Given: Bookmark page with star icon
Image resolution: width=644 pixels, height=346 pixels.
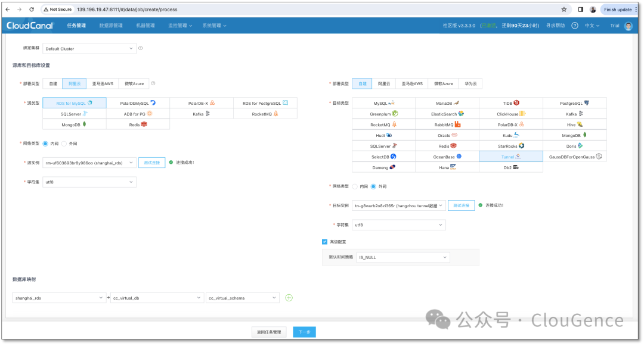Looking at the screenshot, I should 564,10.
